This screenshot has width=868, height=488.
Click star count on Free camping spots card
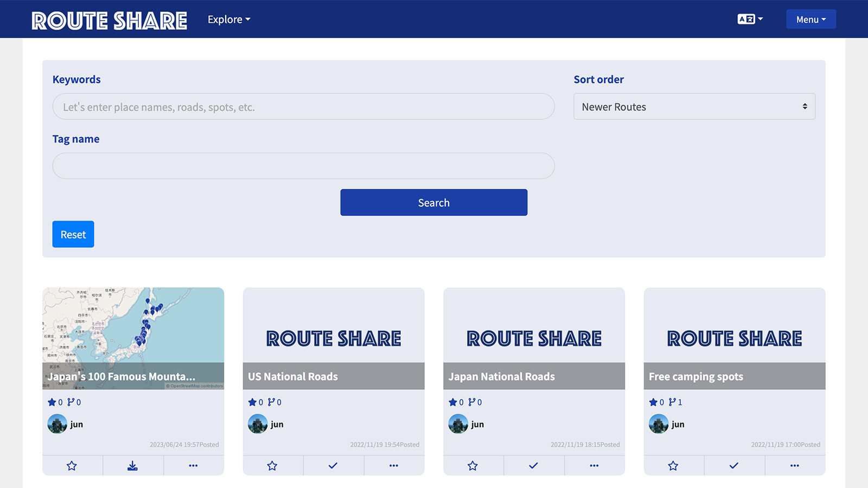656,402
